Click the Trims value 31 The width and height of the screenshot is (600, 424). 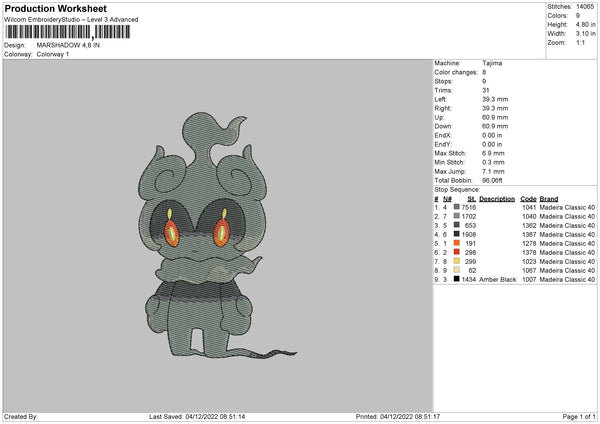point(486,90)
